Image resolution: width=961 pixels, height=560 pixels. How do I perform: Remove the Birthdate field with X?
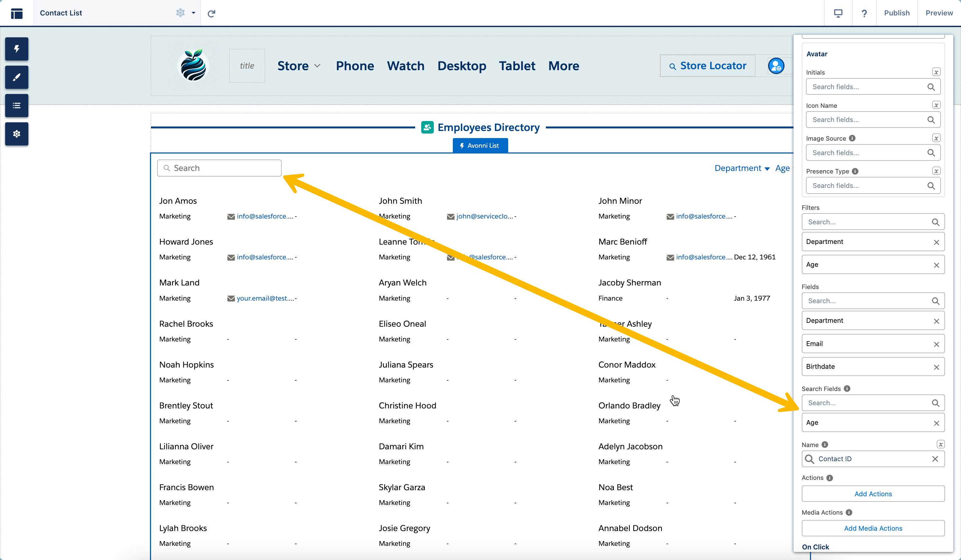click(x=936, y=367)
